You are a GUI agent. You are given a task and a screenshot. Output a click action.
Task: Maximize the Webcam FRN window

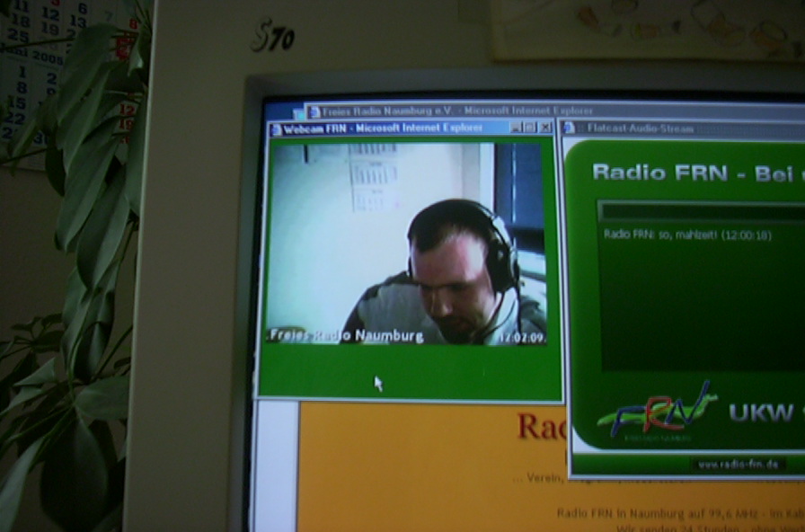pos(530,128)
